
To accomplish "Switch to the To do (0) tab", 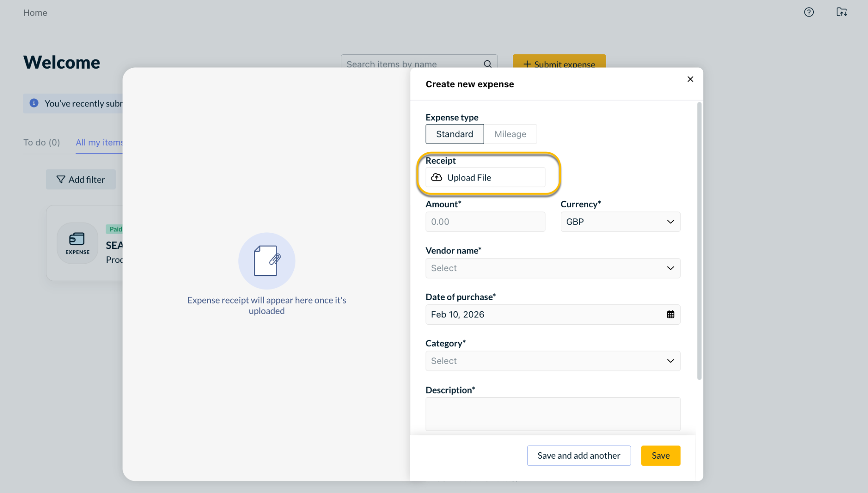I will pyautogui.click(x=42, y=143).
